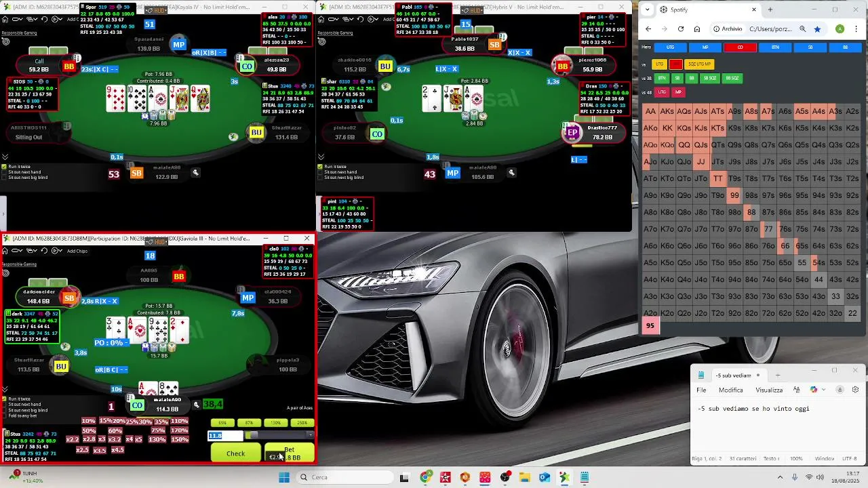This screenshot has width=868, height=488.
Task: Open the Modifica menu in Notepad
Action: [x=731, y=390]
